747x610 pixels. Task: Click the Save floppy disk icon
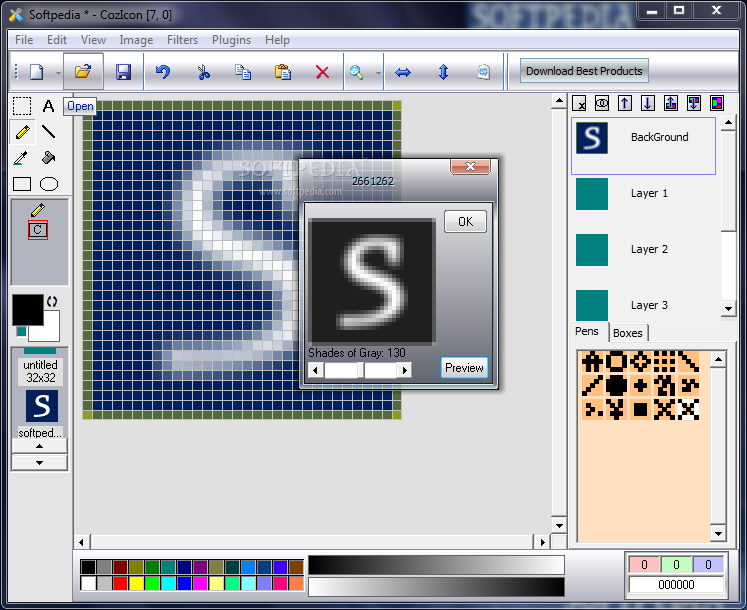pyautogui.click(x=123, y=72)
